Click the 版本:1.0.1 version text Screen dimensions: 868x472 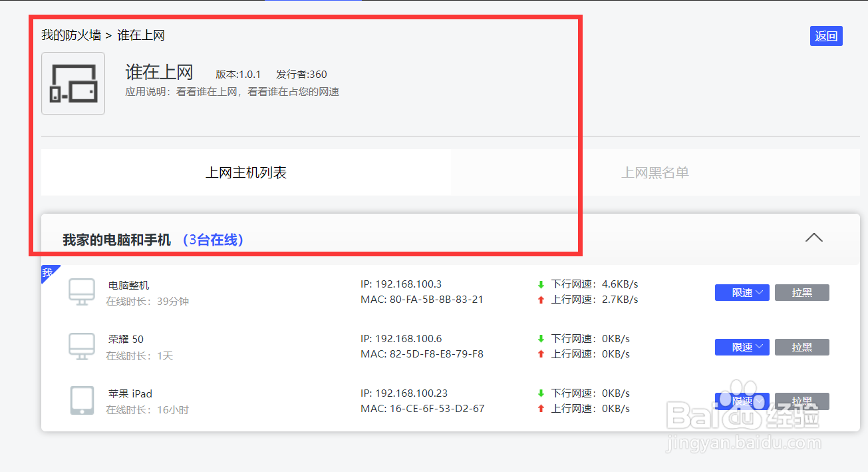click(238, 74)
